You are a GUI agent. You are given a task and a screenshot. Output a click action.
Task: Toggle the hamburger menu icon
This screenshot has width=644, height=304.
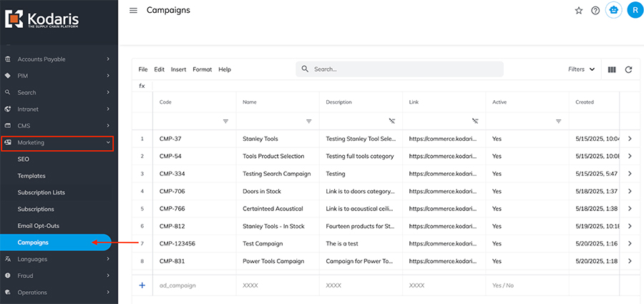click(133, 10)
